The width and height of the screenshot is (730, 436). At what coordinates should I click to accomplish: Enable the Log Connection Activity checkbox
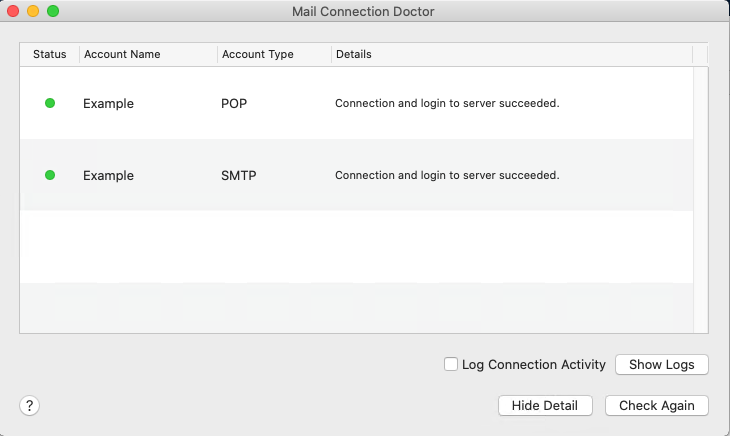[x=451, y=364]
